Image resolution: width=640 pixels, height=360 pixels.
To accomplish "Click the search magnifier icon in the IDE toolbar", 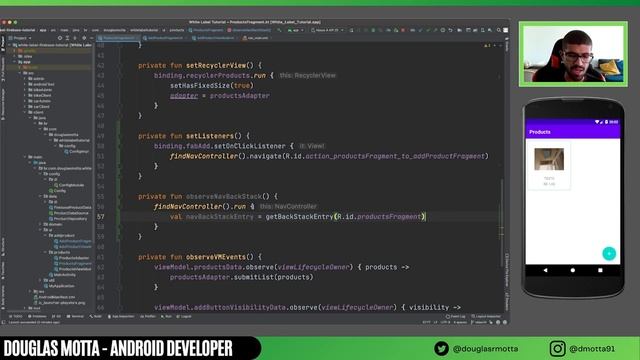I will (x=499, y=30).
